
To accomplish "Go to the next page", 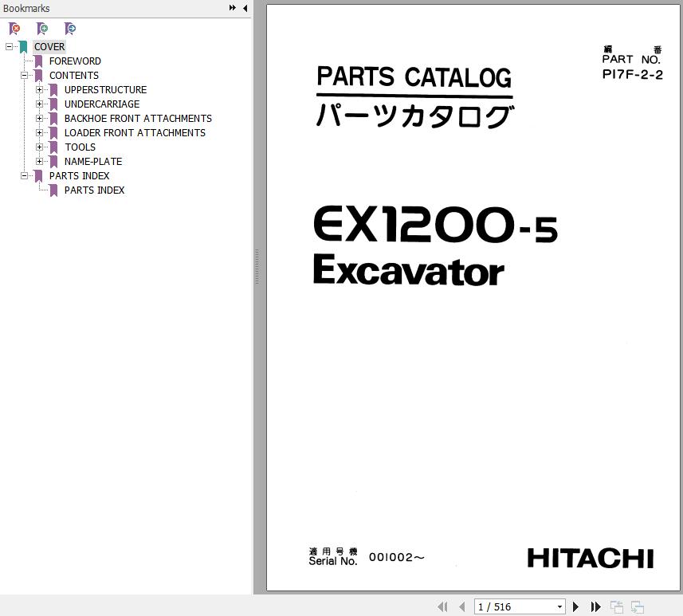I will 575,606.
